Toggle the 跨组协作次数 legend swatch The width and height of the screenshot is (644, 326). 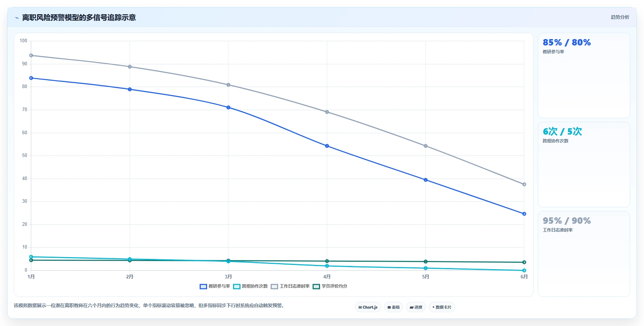tap(237, 287)
